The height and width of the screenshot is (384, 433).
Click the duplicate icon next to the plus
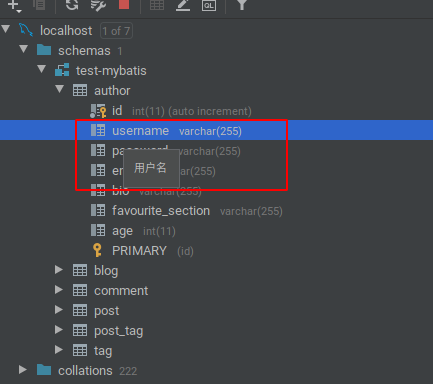tap(39, 4)
